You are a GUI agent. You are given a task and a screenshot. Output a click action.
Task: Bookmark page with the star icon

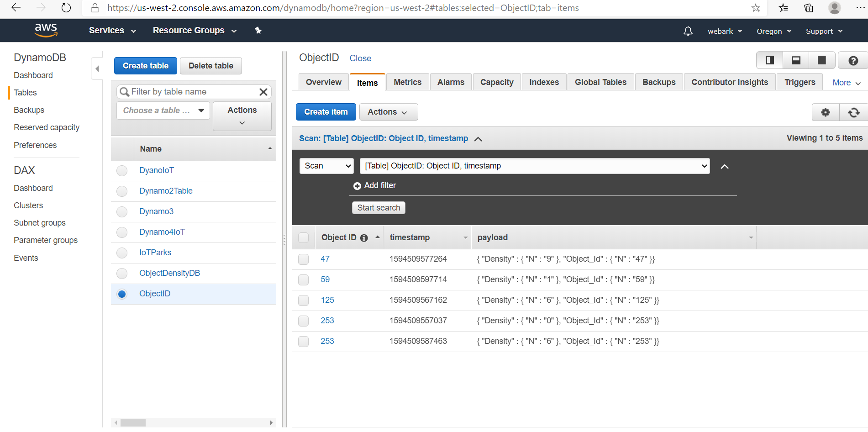pyautogui.click(x=756, y=8)
